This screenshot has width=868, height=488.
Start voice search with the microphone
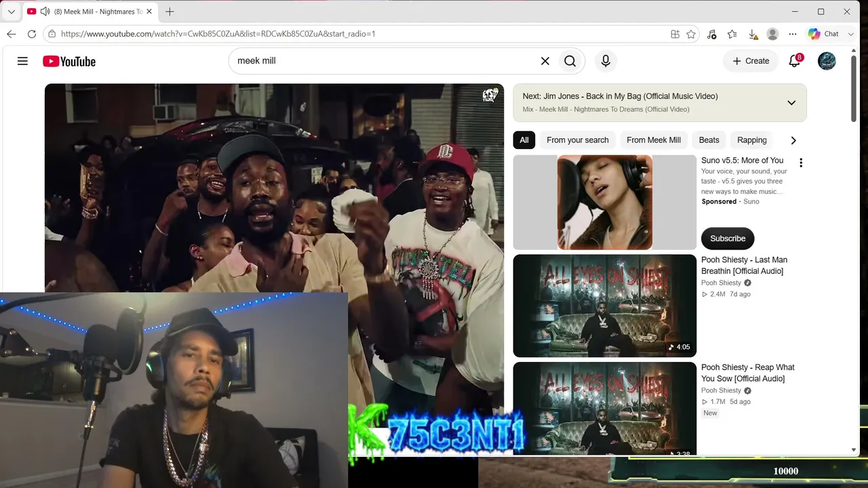tap(606, 61)
